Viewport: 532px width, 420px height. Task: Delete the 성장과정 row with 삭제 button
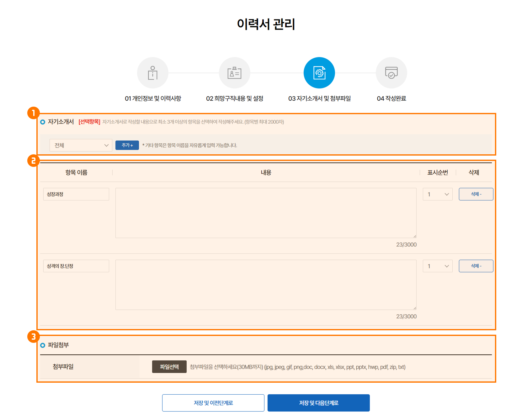(x=476, y=194)
